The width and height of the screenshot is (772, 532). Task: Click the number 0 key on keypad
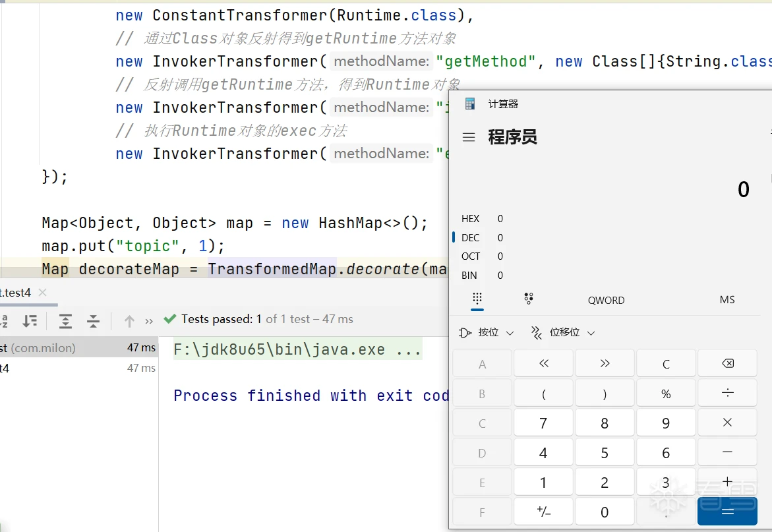[605, 512]
